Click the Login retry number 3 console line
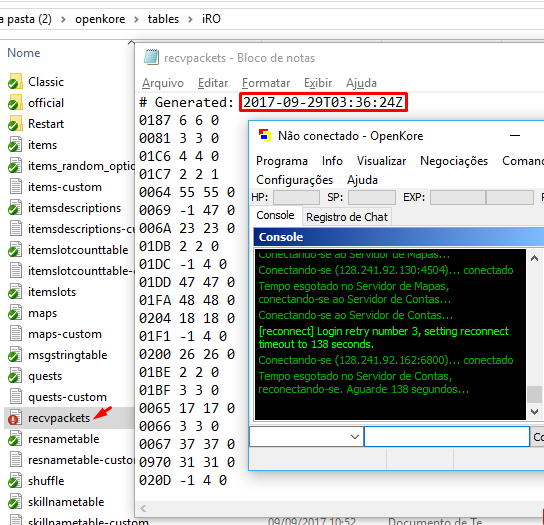The height and width of the screenshot is (525, 544). (x=384, y=338)
